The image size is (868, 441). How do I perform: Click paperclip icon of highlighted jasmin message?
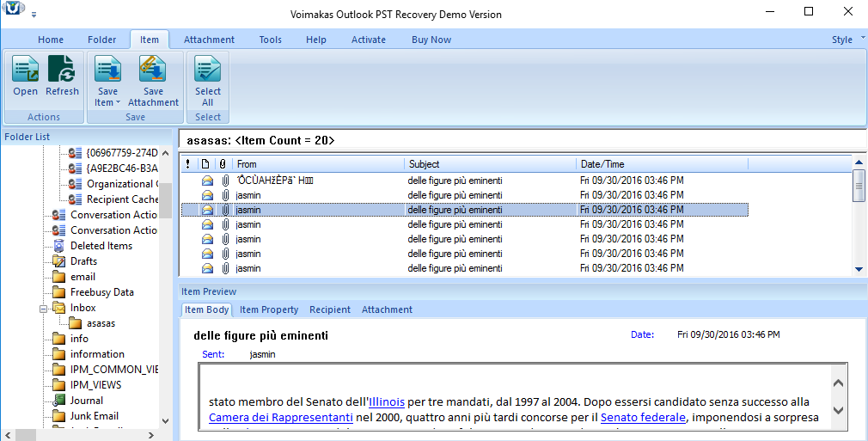click(225, 210)
